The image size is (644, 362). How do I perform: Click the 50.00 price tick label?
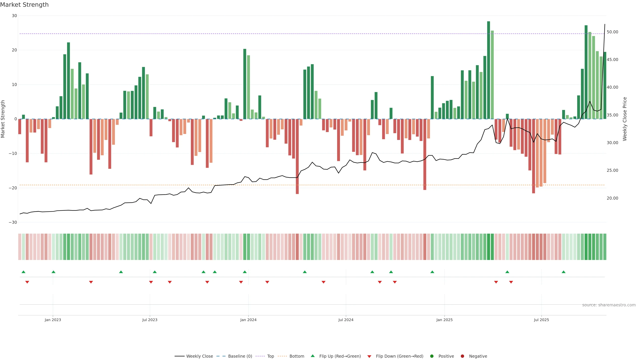click(x=612, y=32)
